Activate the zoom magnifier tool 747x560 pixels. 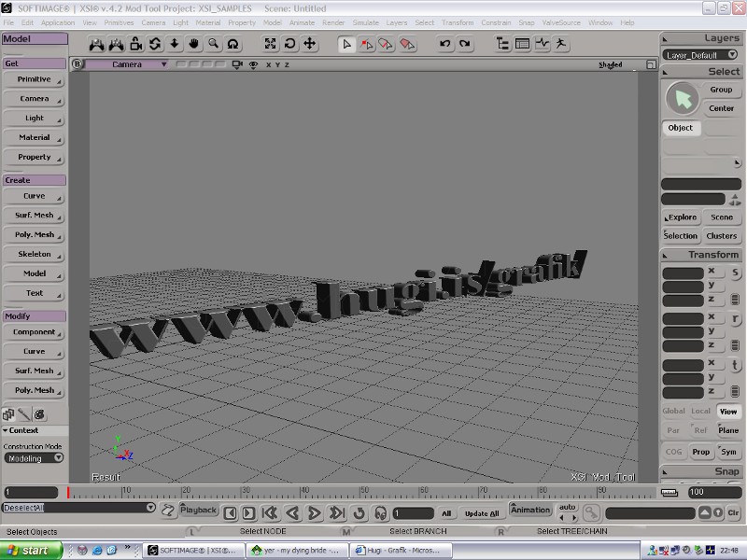click(213, 44)
